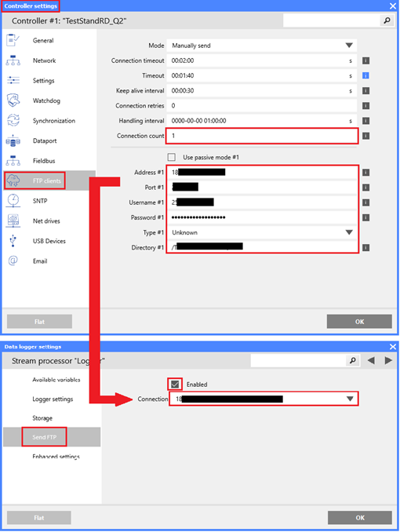400x532 pixels.
Task: Click the Flat button in data logger
Action: coord(39,518)
